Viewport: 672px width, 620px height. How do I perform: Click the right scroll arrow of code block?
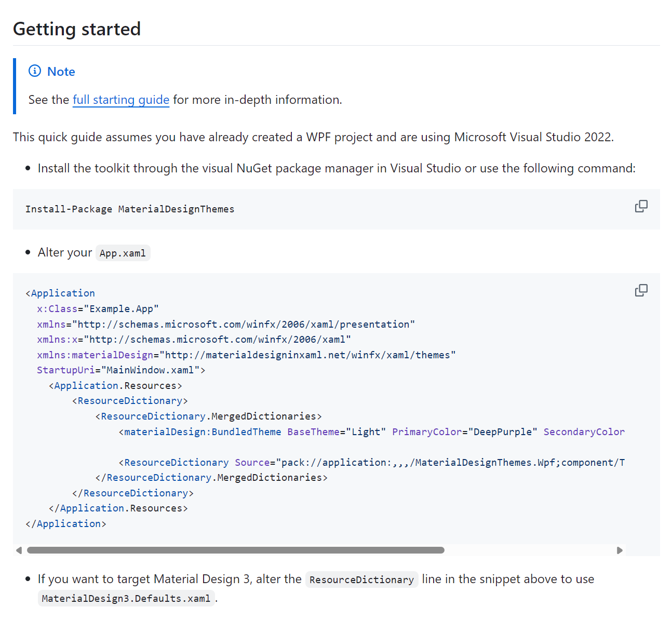click(620, 550)
